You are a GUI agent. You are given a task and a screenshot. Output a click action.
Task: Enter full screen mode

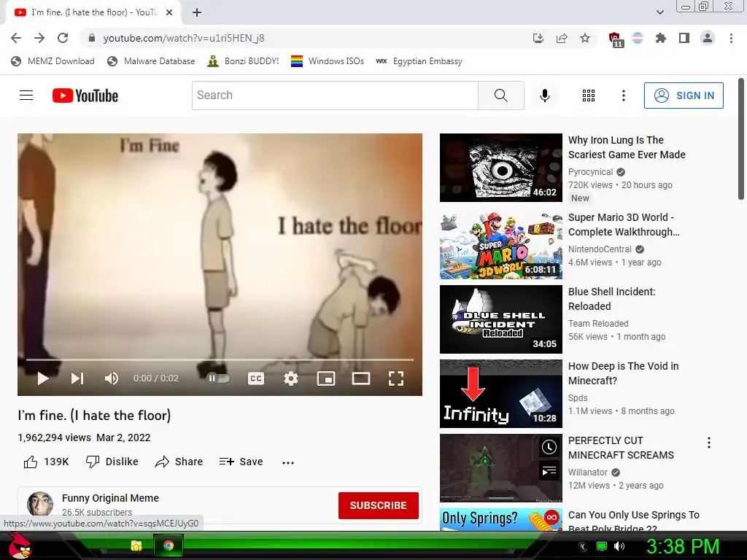[x=396, y=378]
